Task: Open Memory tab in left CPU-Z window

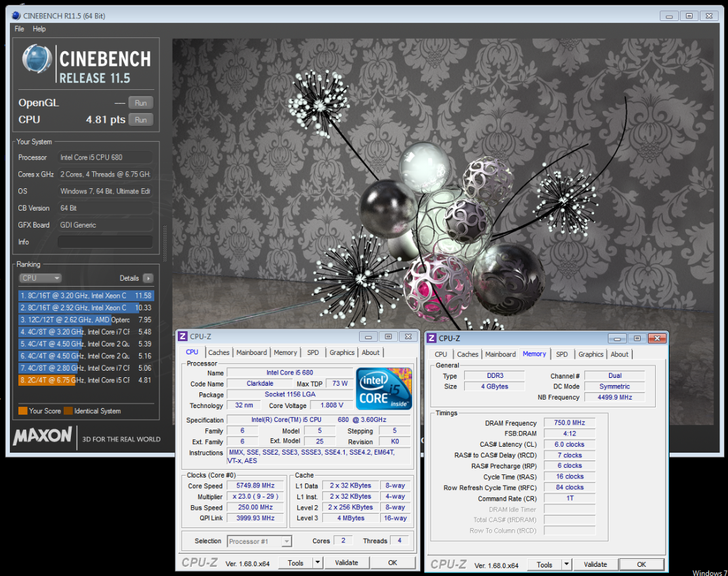Action: [x=285, y=352]
